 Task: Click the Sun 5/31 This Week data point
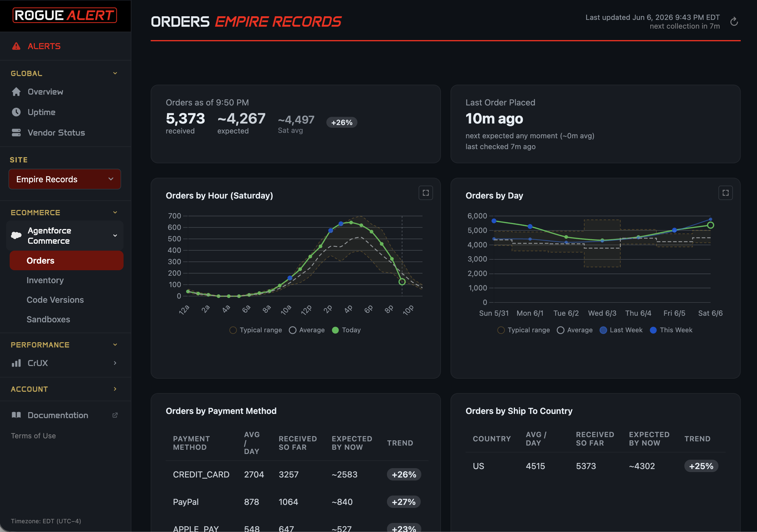(x=494, y=221)
